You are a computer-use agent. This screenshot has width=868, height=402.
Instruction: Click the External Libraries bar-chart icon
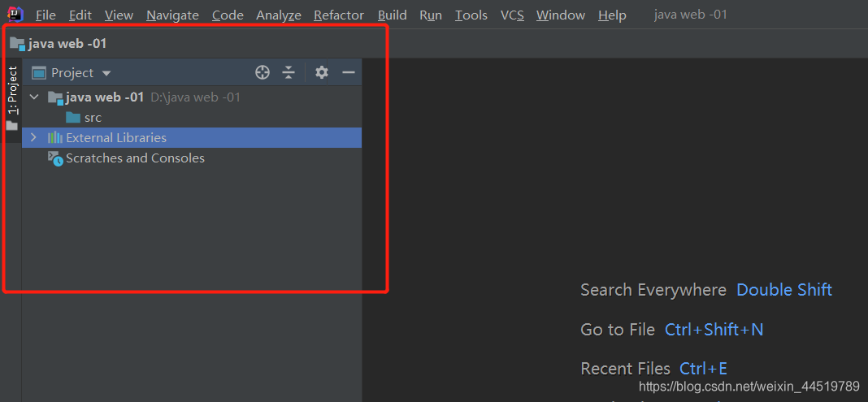(x=55, y=138)
